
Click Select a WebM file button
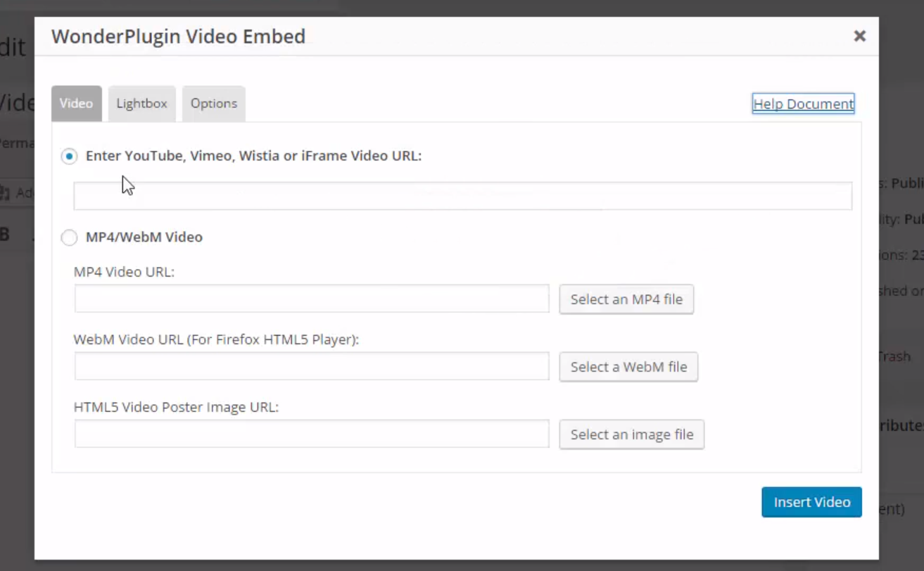(628, 367)
